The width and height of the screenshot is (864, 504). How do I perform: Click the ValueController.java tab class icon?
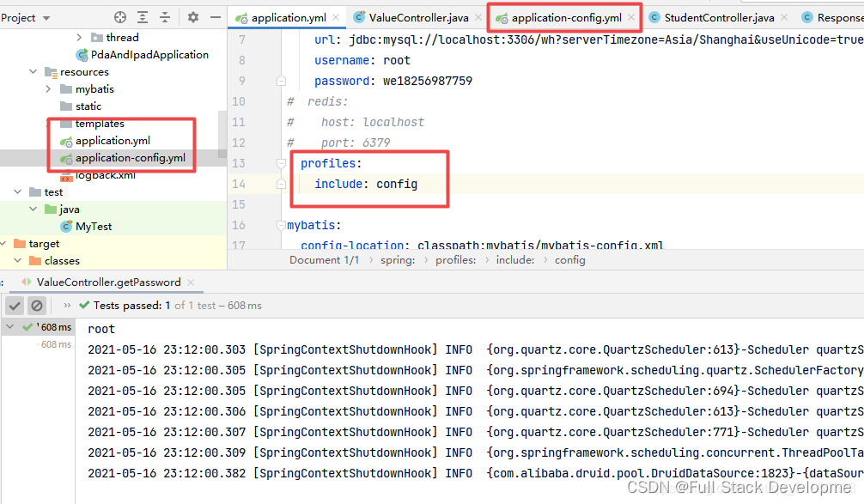(359, 18)
